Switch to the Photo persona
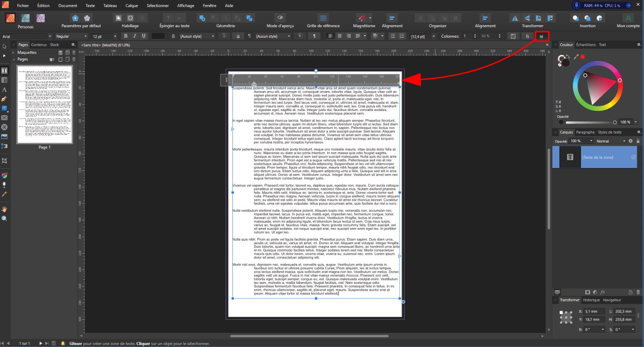The image size is (644, 347). [x=40, y=18]
